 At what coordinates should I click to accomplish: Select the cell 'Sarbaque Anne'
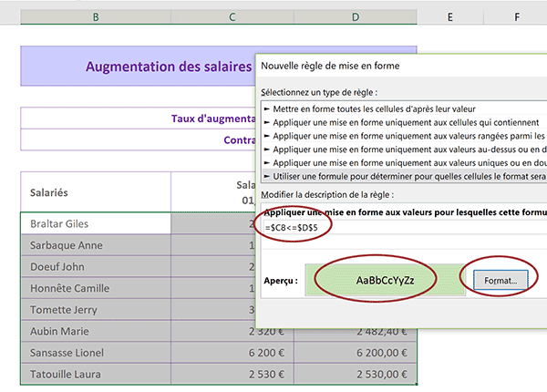(96, 245)
